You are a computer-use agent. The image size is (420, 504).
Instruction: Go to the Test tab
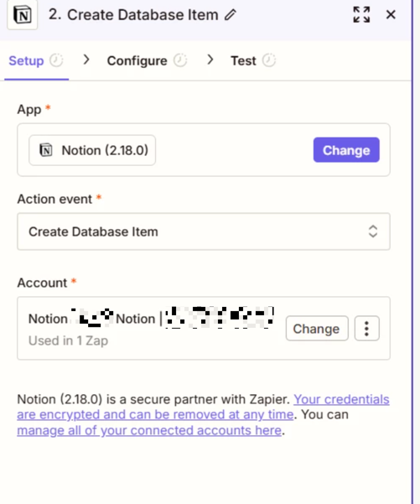(x=243, y=60)
